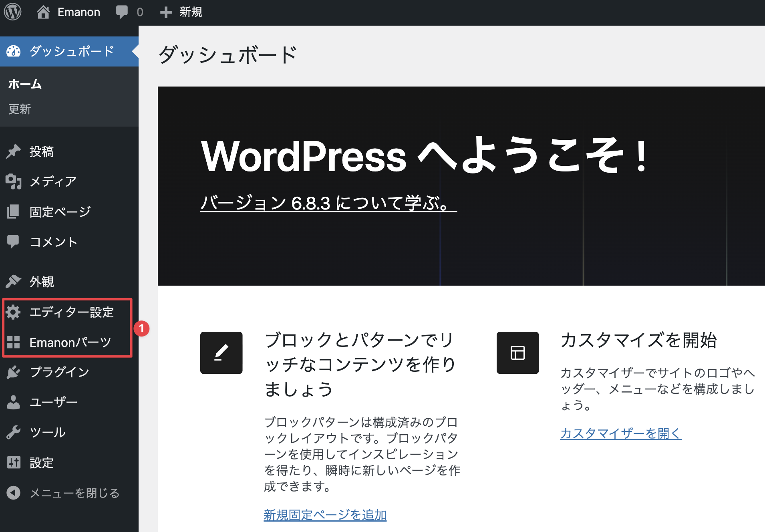Click the comments bubble icon in admin bar
Viewport: 765px width, 532px height.
point(122,12)
